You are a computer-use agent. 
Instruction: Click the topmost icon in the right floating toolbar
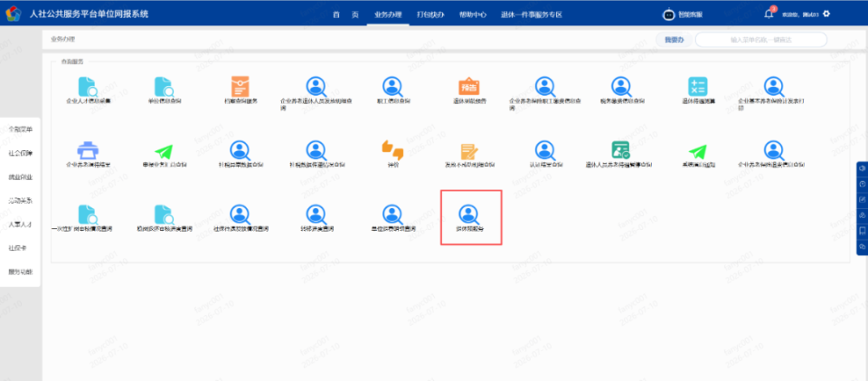click(862, 168)
